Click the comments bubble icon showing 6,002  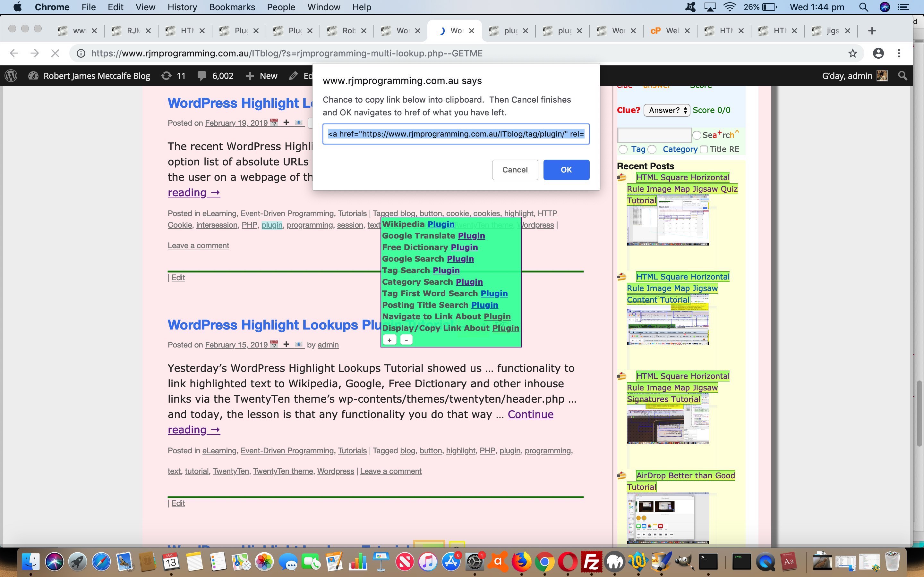(x=201, y=76)
